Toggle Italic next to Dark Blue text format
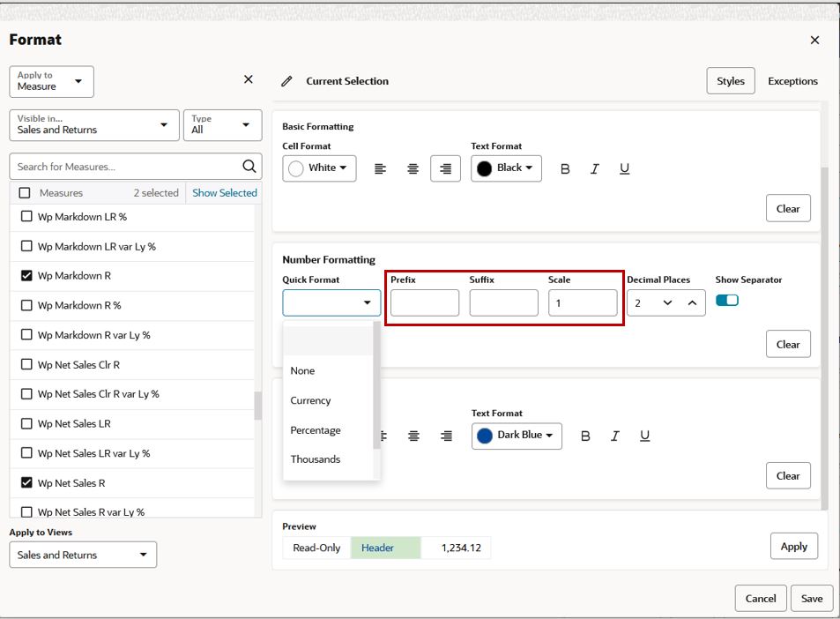Screen dimensions: 840x619 615,436
